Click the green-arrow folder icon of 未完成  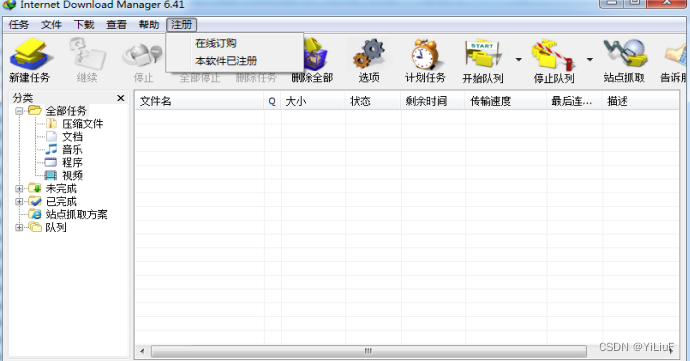[35, 188]
